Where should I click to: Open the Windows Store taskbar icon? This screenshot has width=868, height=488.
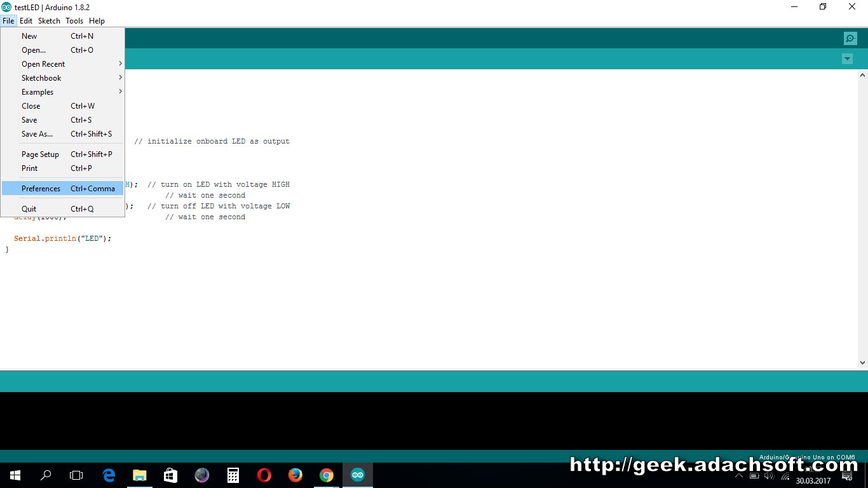[171, 475]
